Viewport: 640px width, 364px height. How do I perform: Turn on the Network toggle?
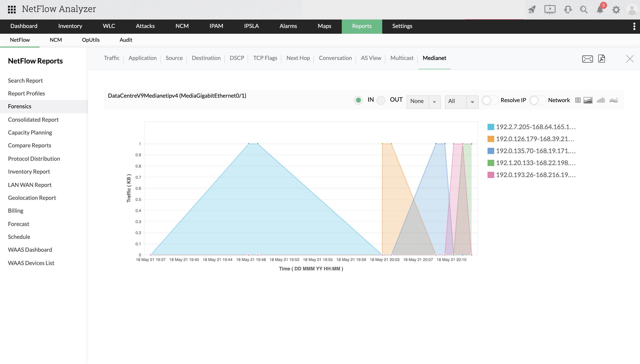click(537, 100)
